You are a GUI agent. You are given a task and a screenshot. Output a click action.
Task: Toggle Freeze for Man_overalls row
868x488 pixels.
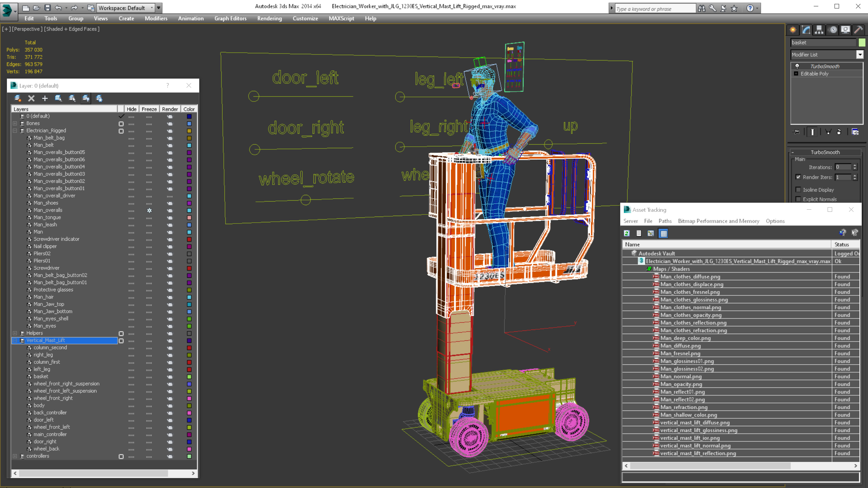click(149, 210)
